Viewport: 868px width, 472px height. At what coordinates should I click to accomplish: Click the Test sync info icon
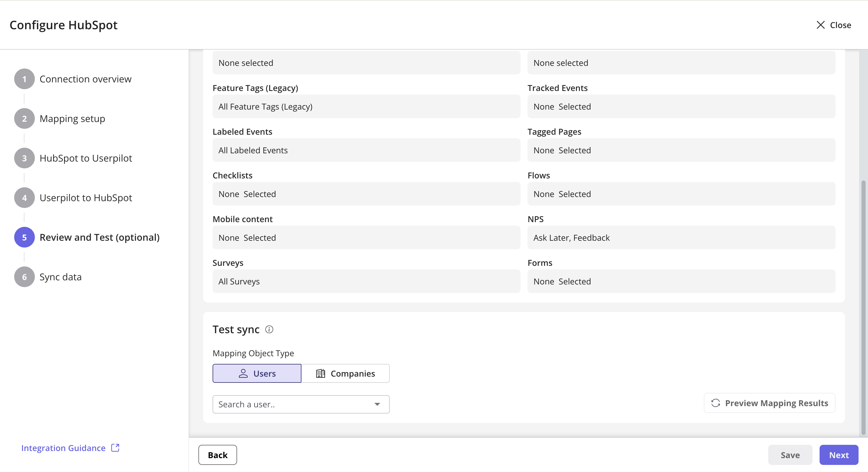269,329
